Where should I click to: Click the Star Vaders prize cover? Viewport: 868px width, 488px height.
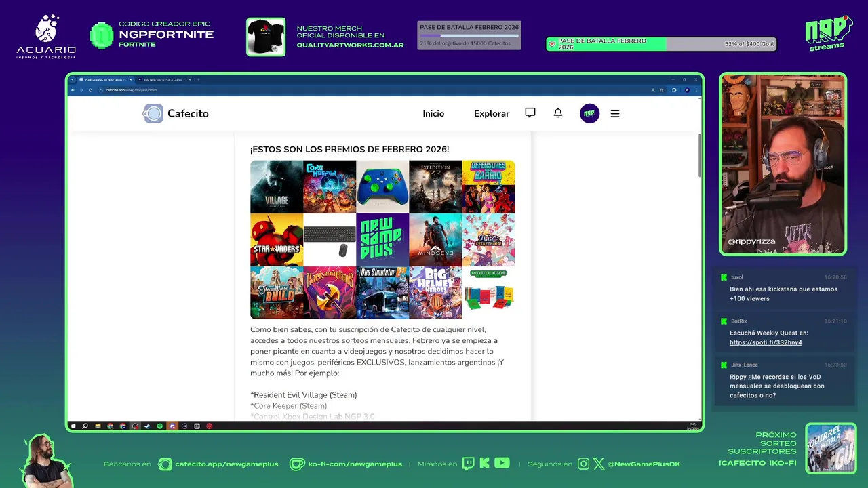coord(277,239)
